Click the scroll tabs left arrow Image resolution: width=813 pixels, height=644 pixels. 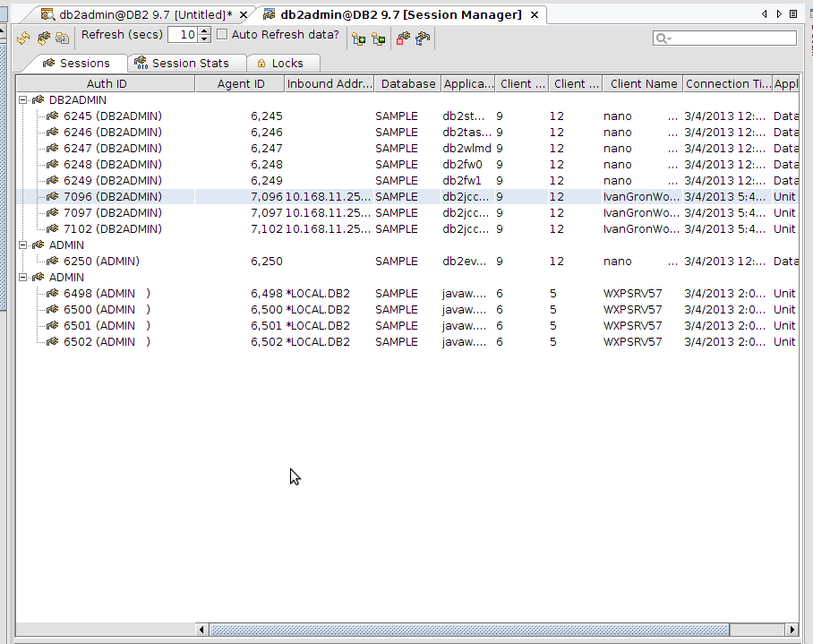click(765, 14)
